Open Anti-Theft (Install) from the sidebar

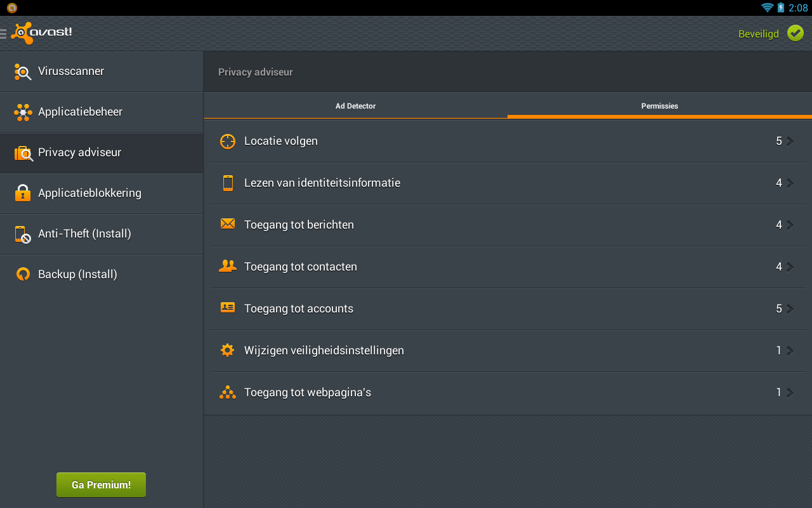101,234
